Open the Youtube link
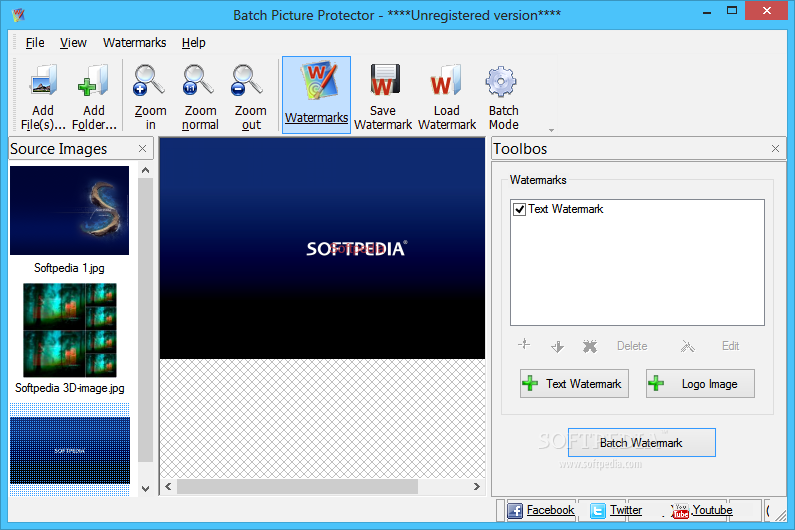 coord(712,510)
